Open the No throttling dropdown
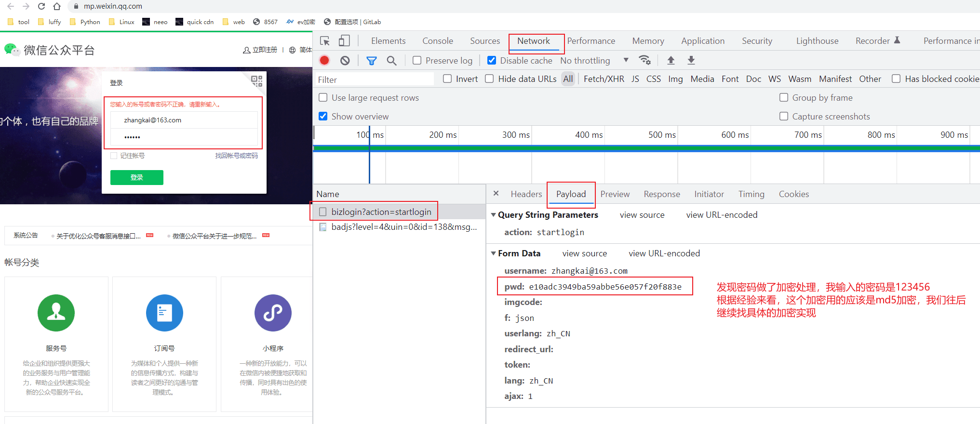Viewport: 980px width, 424px height. click(x=594, y=60)
